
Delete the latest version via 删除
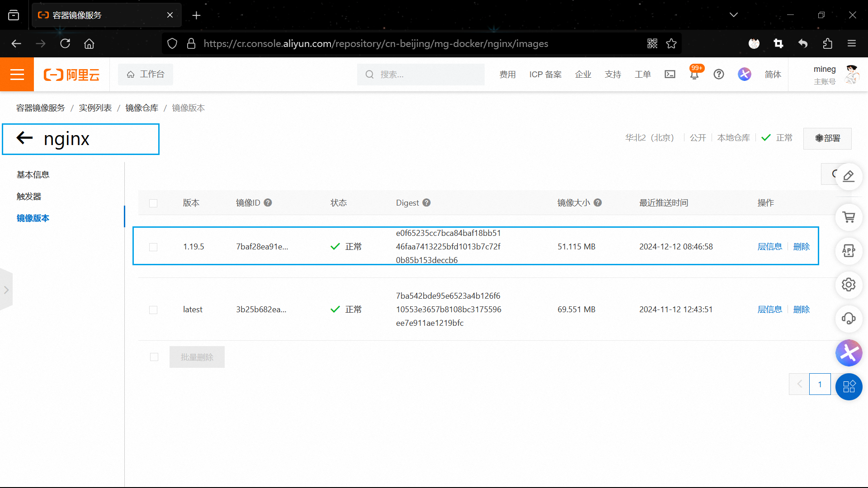tap(802, 310)
